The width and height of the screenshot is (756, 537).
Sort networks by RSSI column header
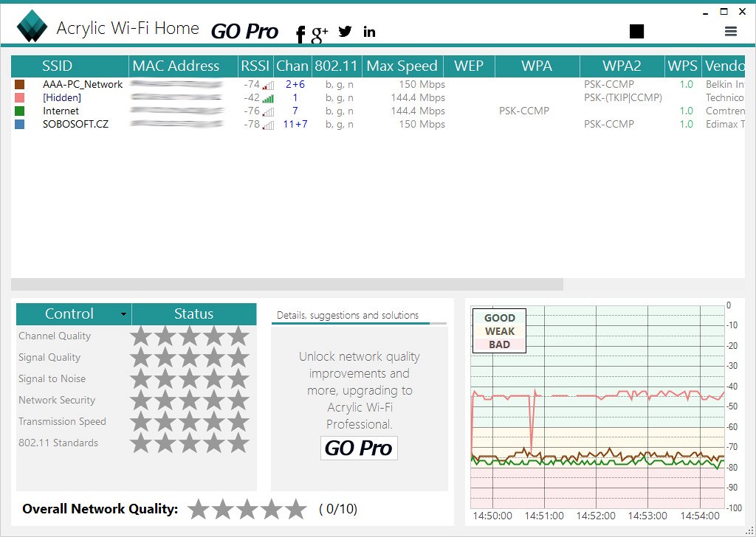[x=255, y=66]
